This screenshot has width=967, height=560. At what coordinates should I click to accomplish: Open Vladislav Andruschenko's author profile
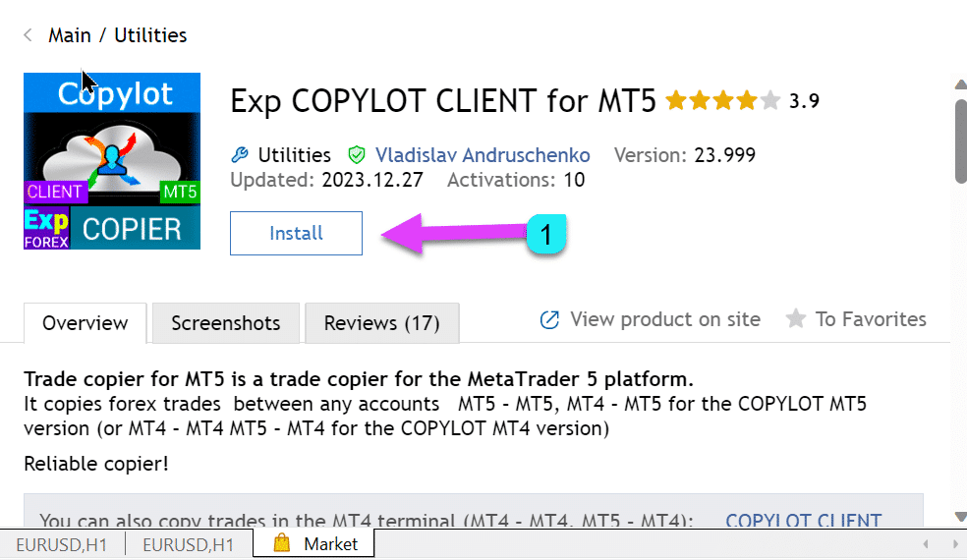click(483, 155)
